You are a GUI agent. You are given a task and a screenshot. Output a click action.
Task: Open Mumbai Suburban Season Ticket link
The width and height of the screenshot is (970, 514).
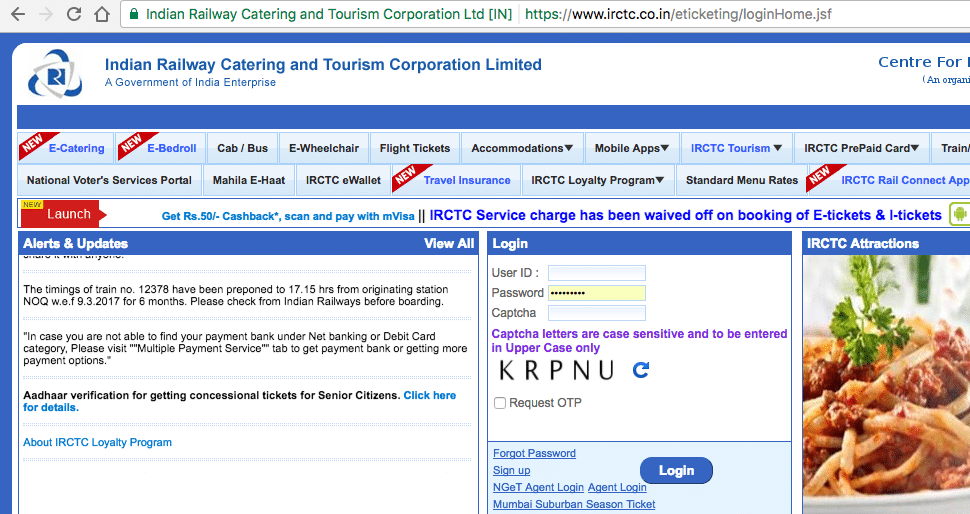pos(574,504)
